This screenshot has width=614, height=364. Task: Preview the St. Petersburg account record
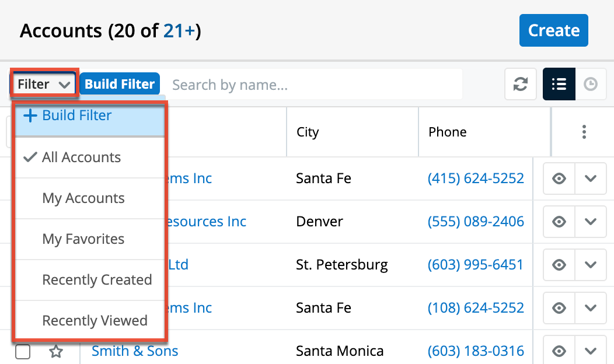[x=559, y=265]
